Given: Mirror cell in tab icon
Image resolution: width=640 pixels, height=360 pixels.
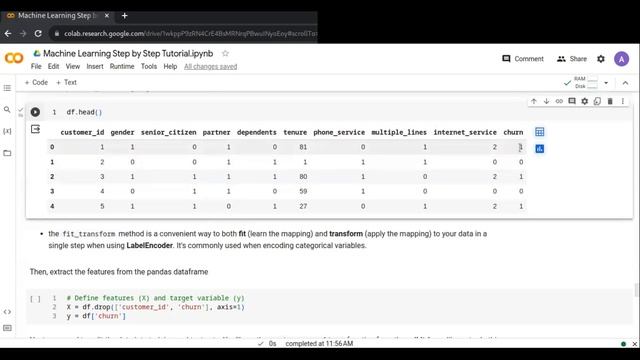Looking at the screenshot, I should (x=597, y=101).
